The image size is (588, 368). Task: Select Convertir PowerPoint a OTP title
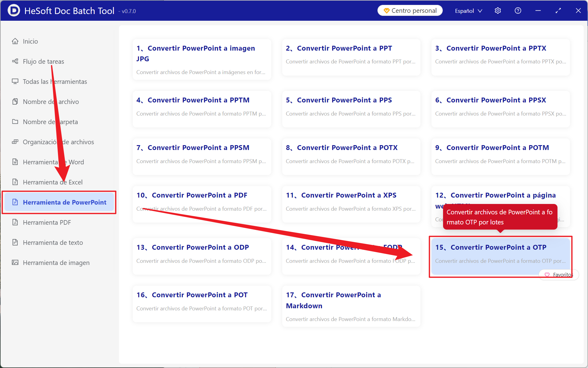pyautogui.click(x=491, y=247)
